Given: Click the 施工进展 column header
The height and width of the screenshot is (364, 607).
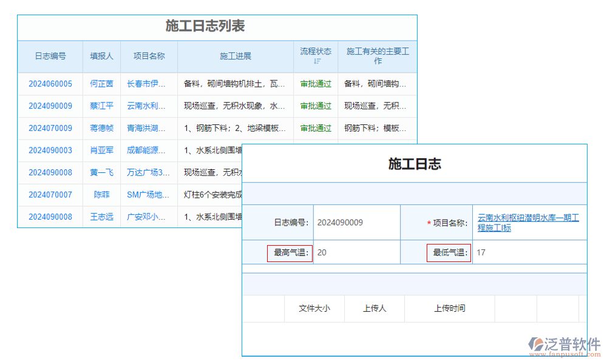Looking at the screenshot, I should pos(235,56).
